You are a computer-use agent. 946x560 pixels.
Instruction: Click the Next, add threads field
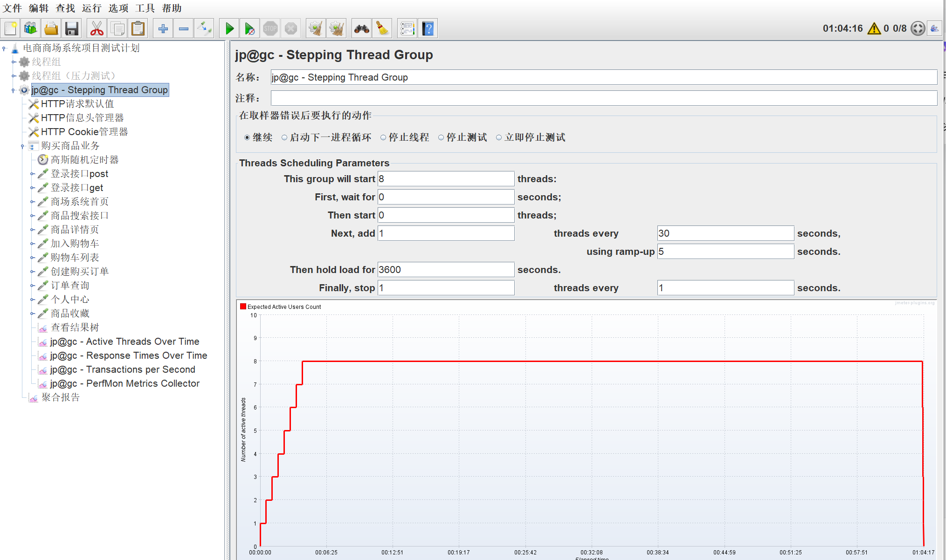pos(446,233)
